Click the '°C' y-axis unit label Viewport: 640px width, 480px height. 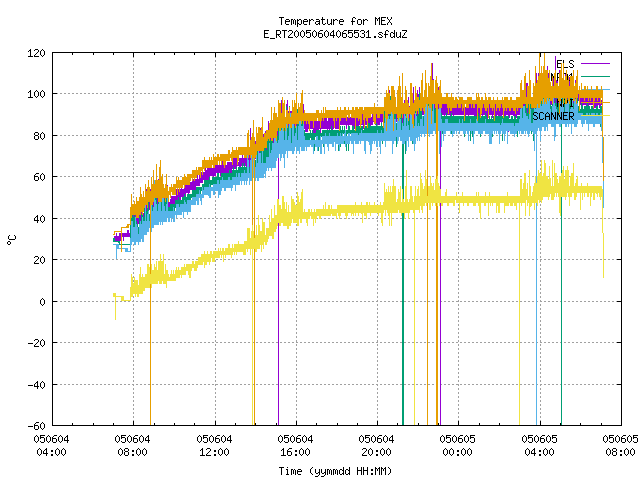12,240
